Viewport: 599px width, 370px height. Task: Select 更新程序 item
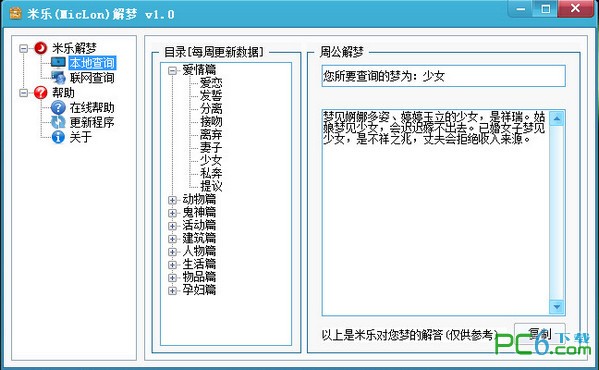92,122
